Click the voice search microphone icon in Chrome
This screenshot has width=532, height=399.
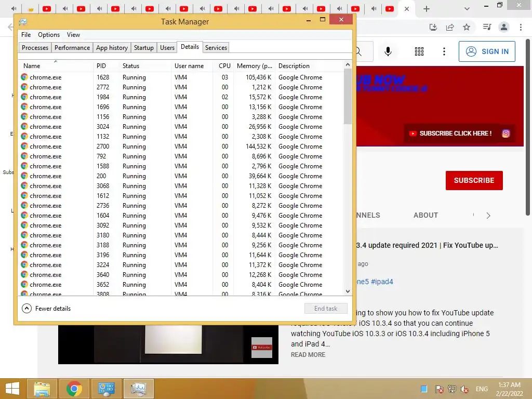tap(388, 51)
